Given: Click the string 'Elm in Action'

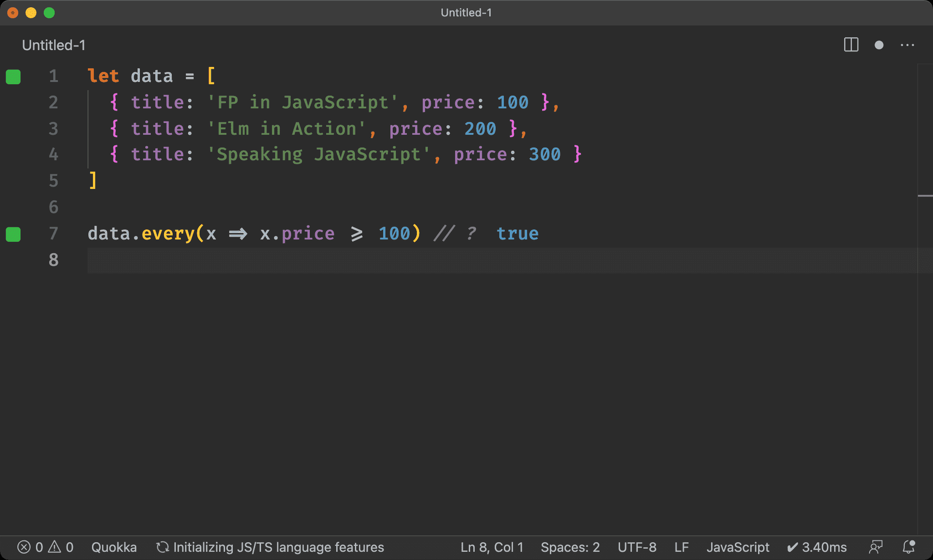Looking at the screenshot, I should pyautogui.click(x=287, y=129).
